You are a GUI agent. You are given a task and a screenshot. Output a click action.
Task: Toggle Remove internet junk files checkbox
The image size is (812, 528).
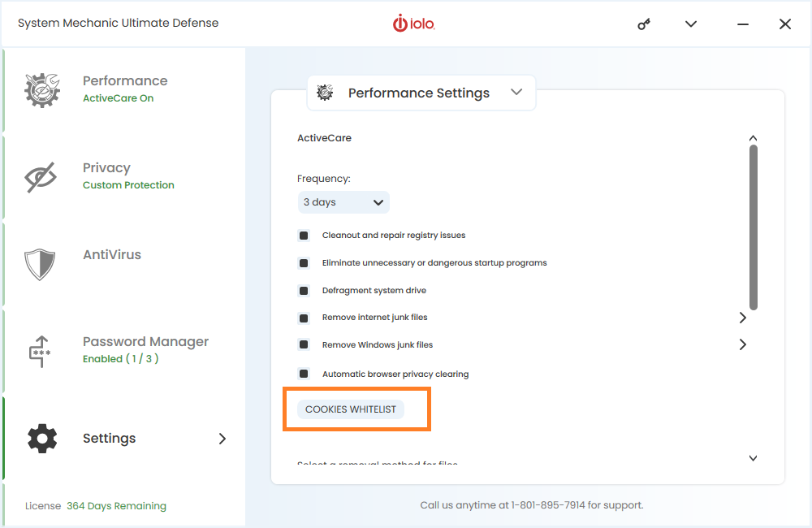[304, 318]
